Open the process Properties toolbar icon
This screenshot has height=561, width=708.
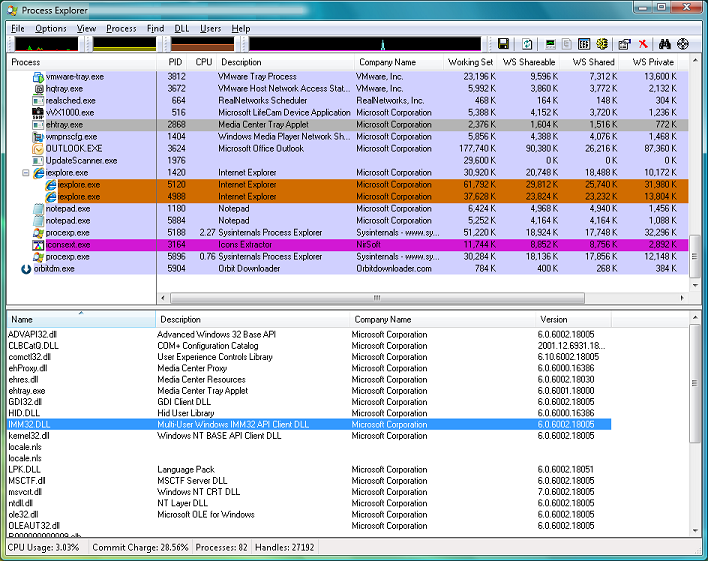pos(625,45)
